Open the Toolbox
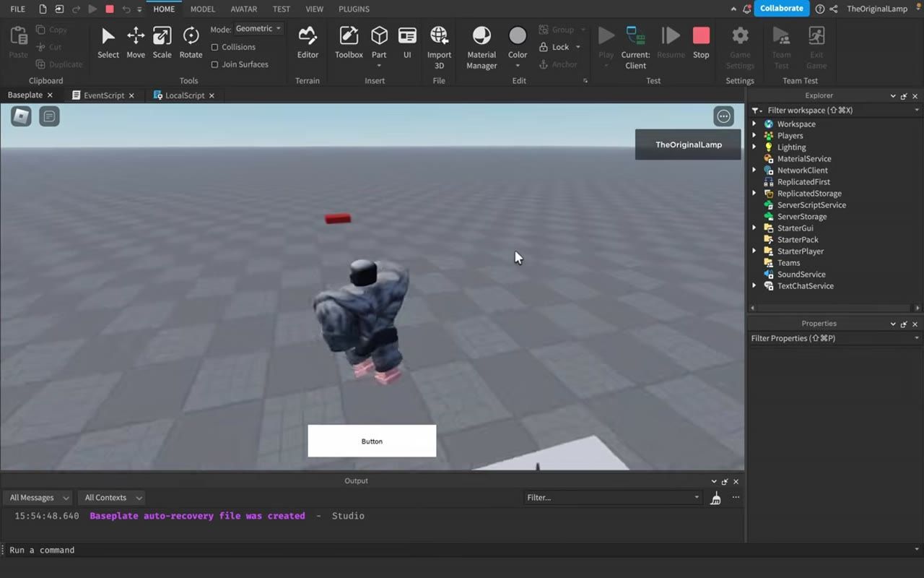The width and height of the screenshot is (924, 578). [349, 43]
